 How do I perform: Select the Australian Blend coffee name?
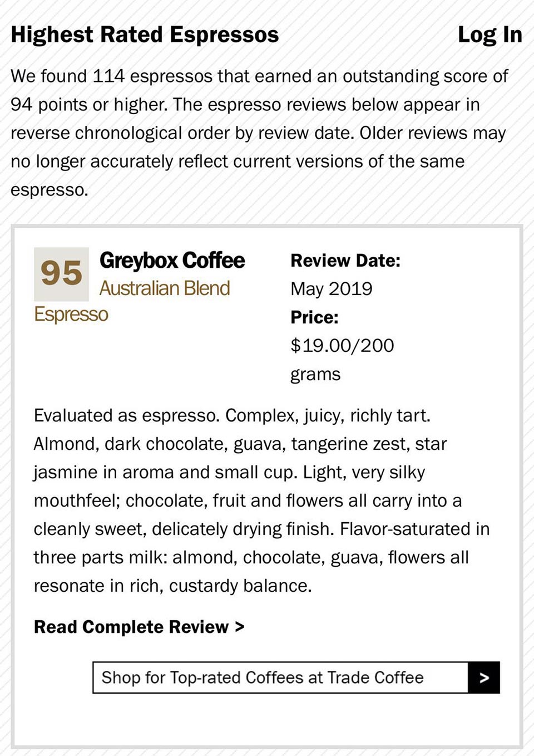click(x=165, y=288)
